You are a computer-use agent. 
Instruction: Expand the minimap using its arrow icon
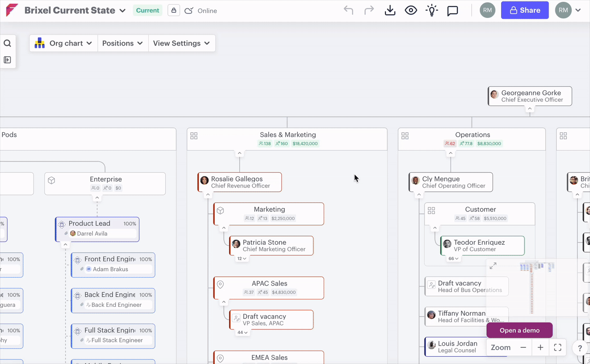click(493, 266)
